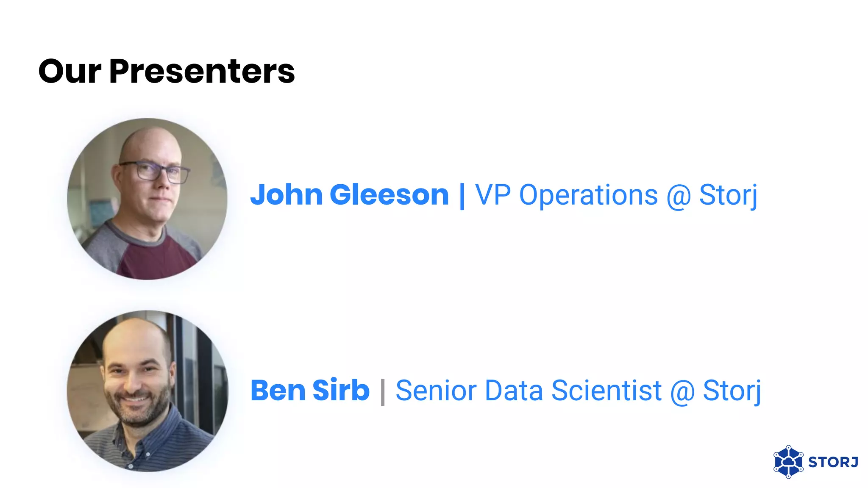This screenshot has width=868, height=488.
Task: Click the word "Our" in the heading
Action: (x=70, y=71)
